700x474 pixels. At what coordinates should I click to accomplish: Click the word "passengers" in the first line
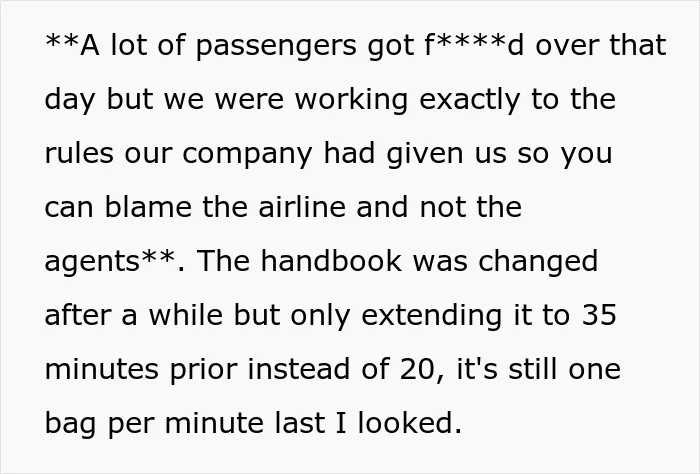tap(276, 46)
